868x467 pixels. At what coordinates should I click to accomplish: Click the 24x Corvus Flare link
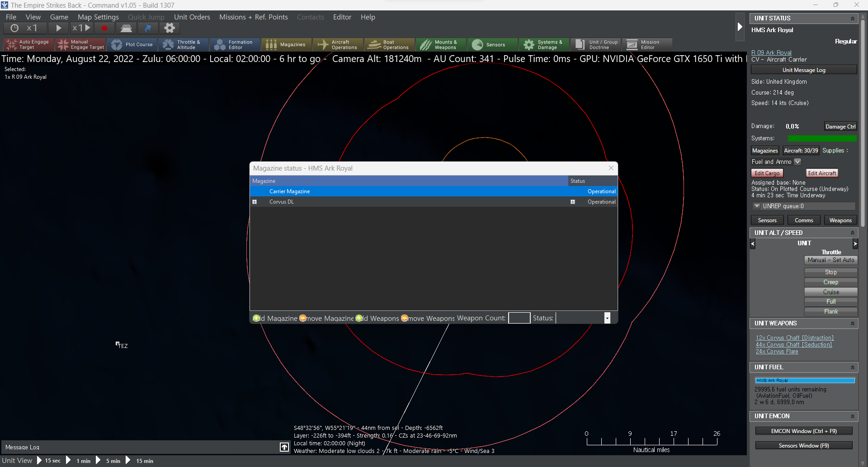pos(777,352)
